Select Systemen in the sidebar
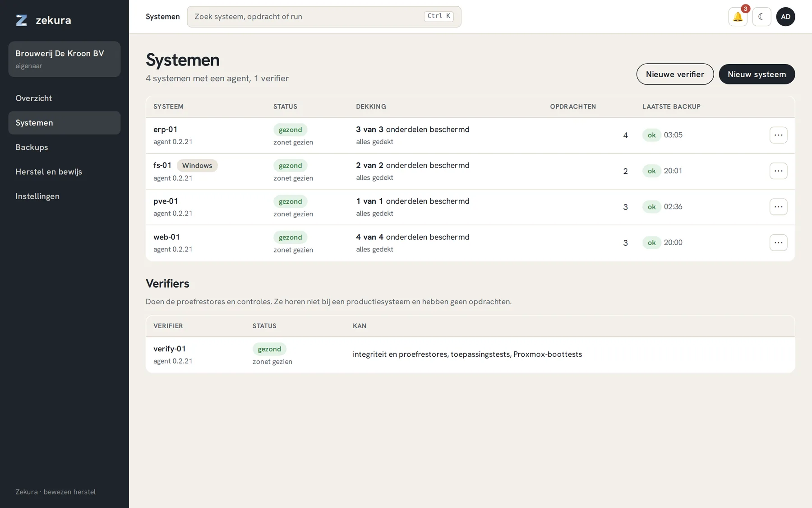Screen dimensions: 812x508 65,123
